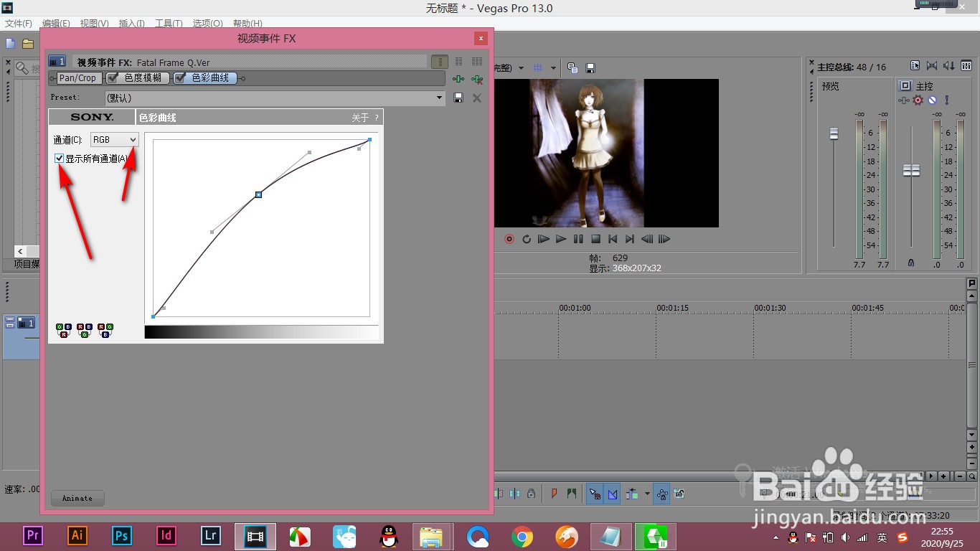Screen dimensions: 980x551
Task: Toggle the 色度模糊 effect checkbox
Action: (x=113, y=78)
